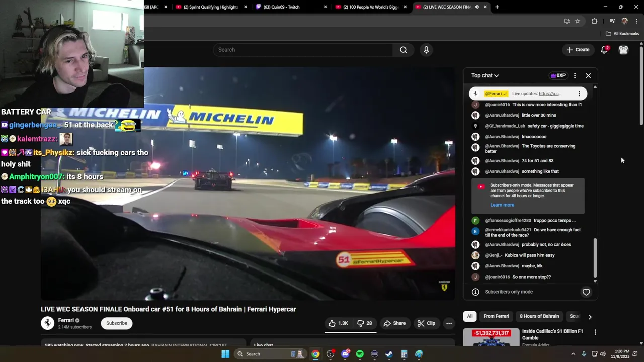Image resolution: width=644 pixels, height=362 pixels.
Task: Click the Windows taskbar search box
Action: 271,354
